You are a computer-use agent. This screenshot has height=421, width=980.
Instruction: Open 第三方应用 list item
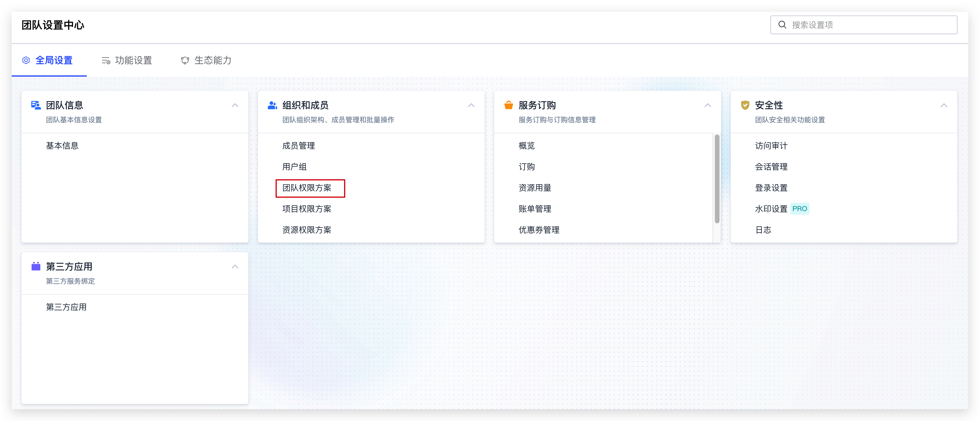[66, 307]
